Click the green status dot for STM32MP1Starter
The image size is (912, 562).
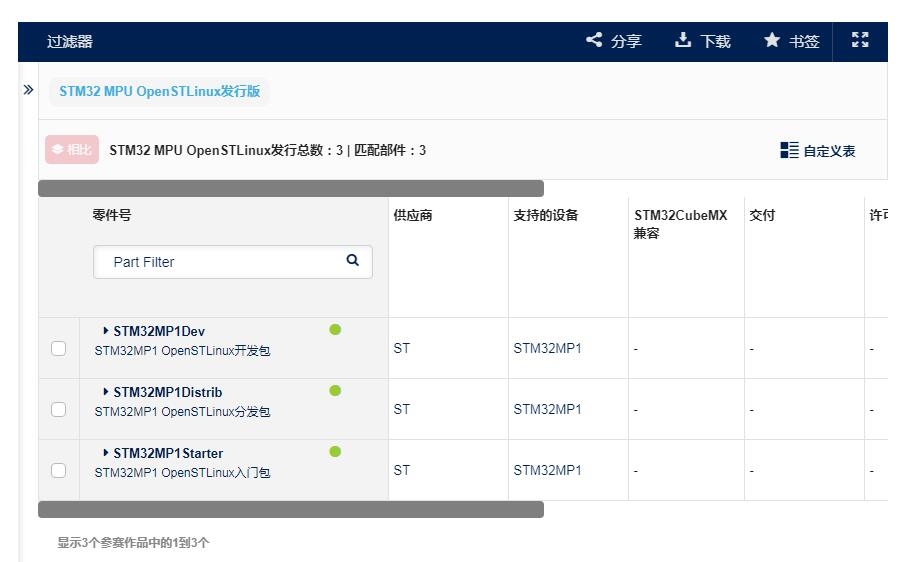[335, 452]
